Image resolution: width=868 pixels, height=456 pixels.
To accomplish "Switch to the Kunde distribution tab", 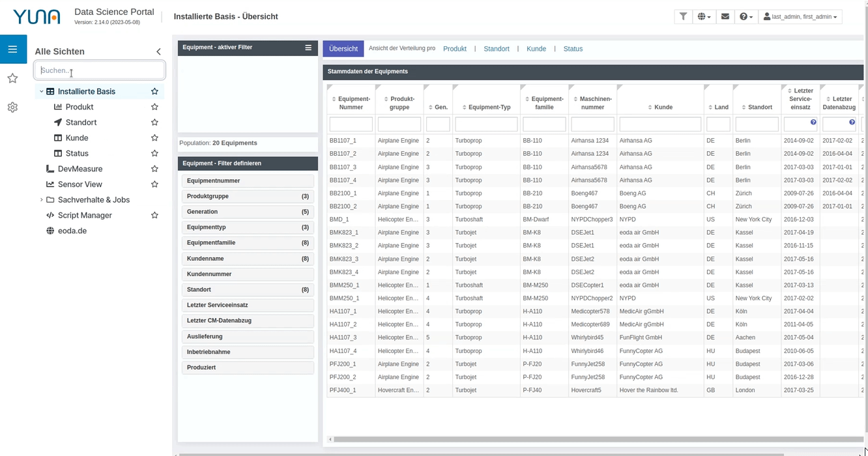I will (x=536, y=49).
